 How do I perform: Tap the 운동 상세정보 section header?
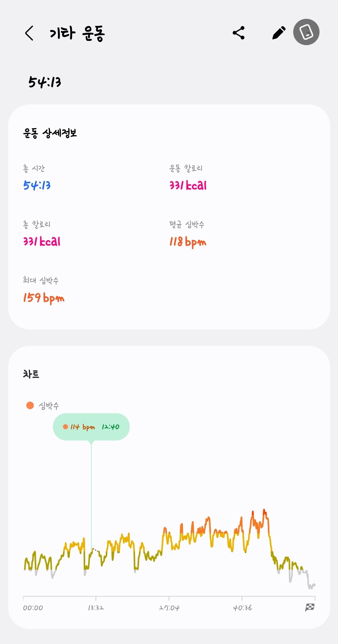[x=50, y=133]
